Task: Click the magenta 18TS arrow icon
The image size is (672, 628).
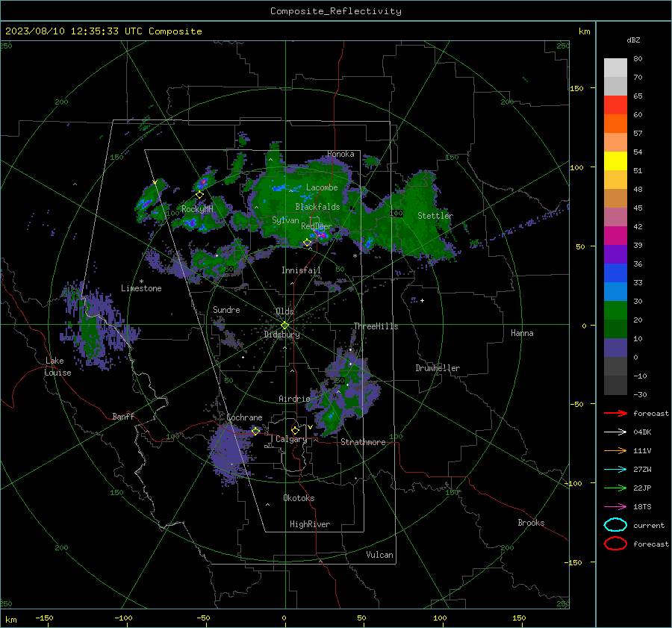Action: tap(615, 507)
